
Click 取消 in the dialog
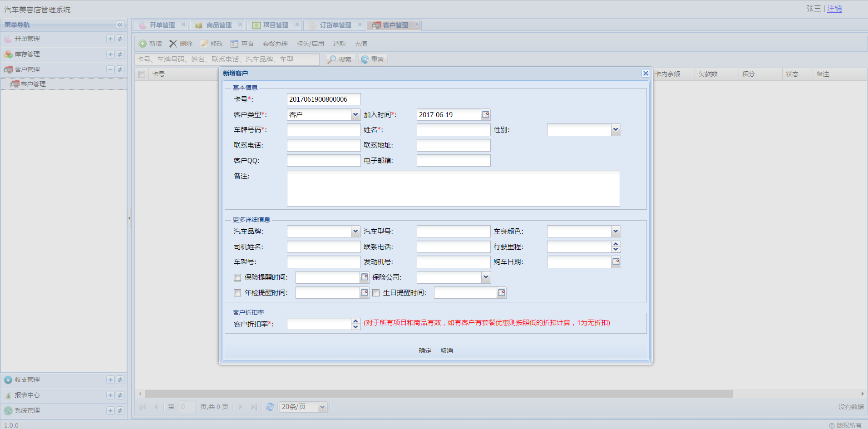coord(446,350)
